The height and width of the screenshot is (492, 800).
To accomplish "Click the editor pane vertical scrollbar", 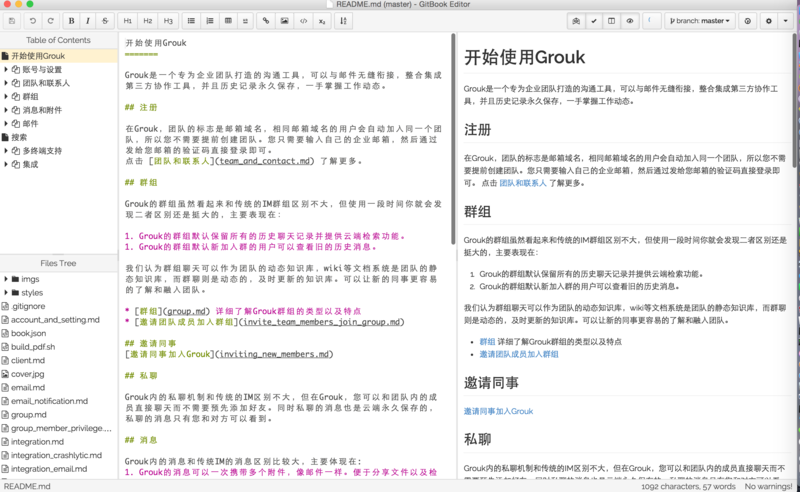I will tap(453, 139).
